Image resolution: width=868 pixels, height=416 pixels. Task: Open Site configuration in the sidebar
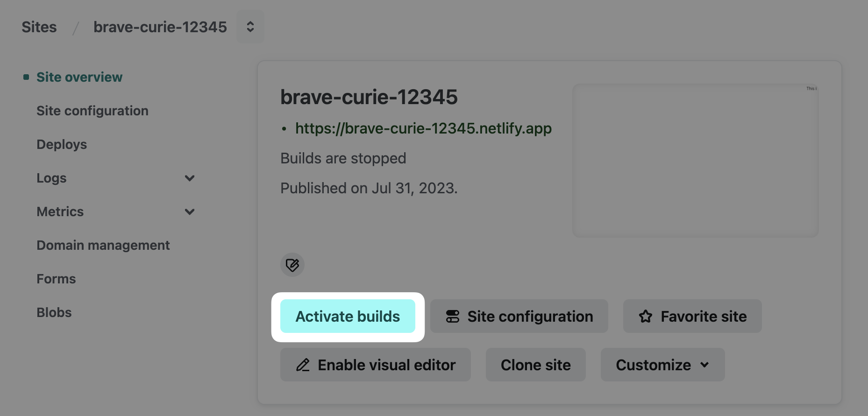(x=92, y=111)
